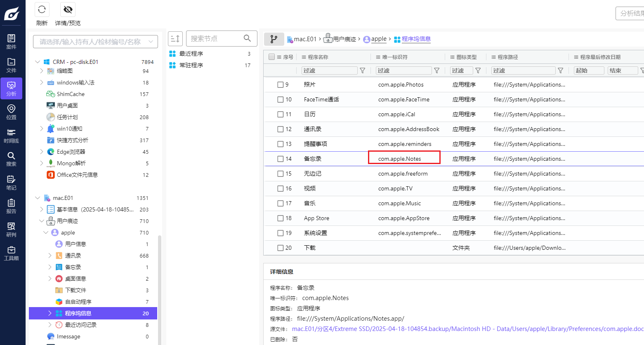Check the box for row 10 FaceTime通话
Screen dimensions: 644x345
(x=281, y=99)
